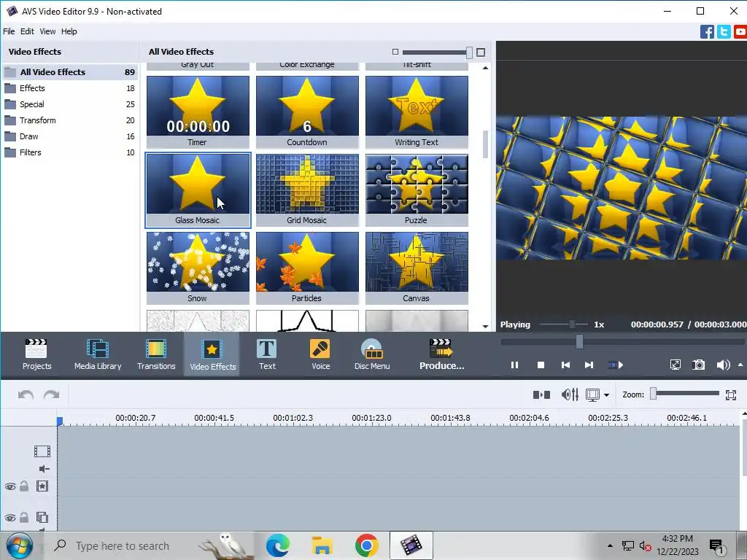Expand the volume control arrow
747x560 pixels.
pos(740,365)
